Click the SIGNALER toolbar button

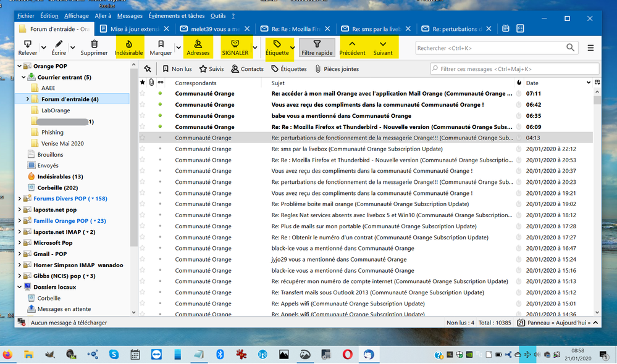[x=235, y=44]
